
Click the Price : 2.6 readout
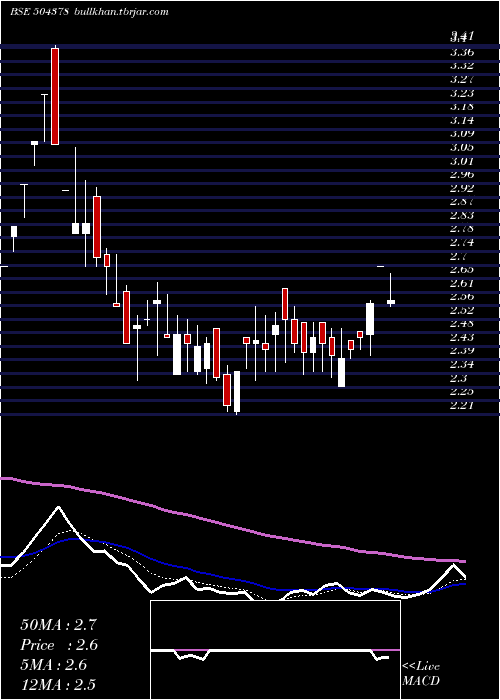tap(59, 645)
